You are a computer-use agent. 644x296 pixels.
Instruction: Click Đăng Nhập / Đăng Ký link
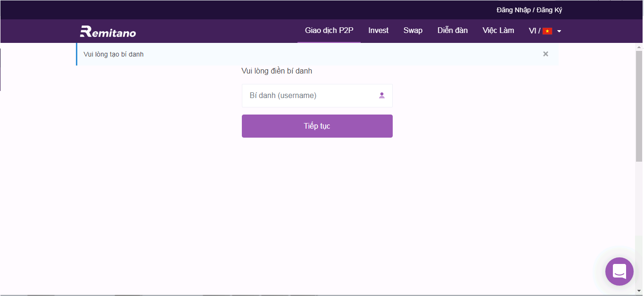point(529,10)
